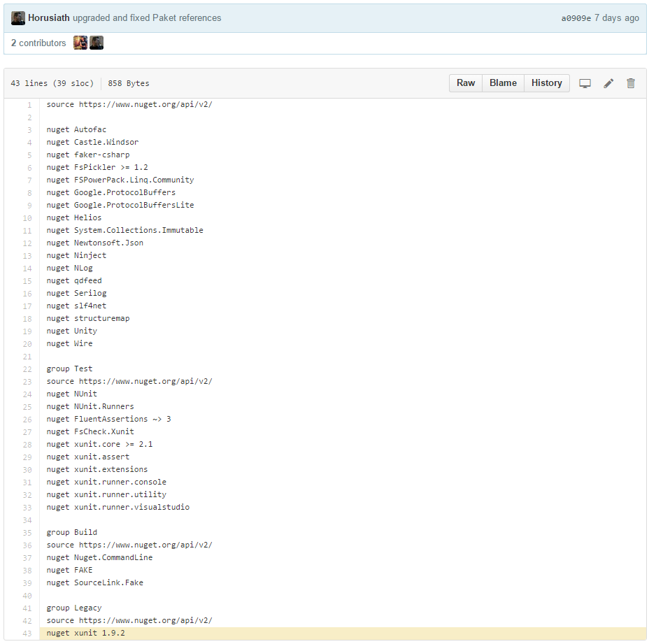
Task: Open commit hash a0909e
Action: pyautogui.click(x=576, y=18)
